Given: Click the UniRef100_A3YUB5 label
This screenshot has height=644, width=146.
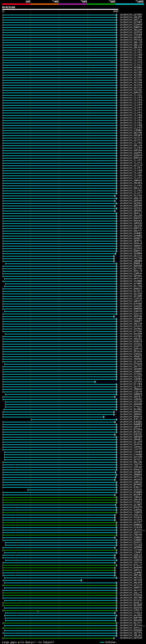Looking at the screenshot, I should pos(131,319).
